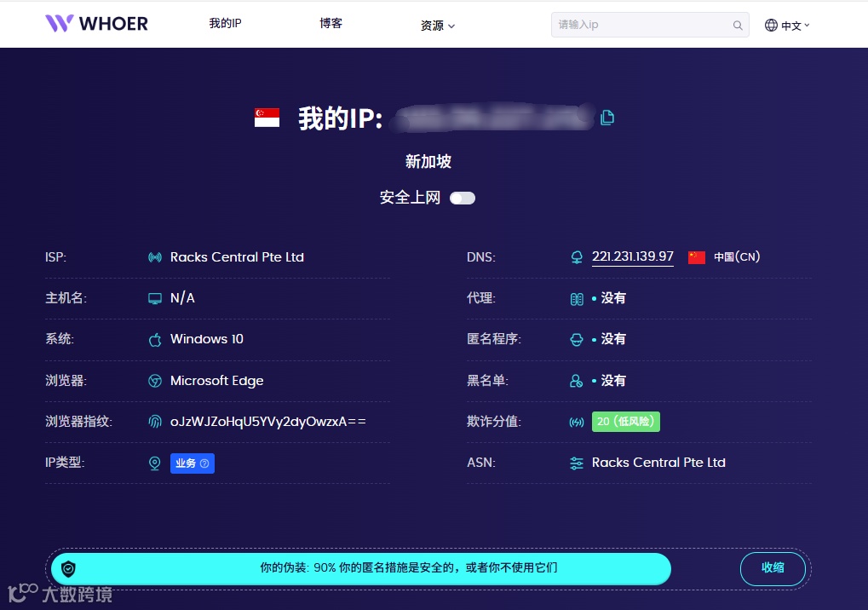Click the globe language icon
868x610 pixels.
point(771,26)
